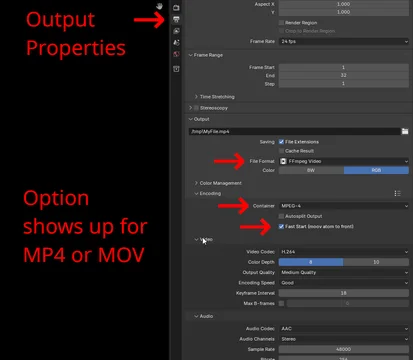Open the Container MPEG-4 dropdown
413x360 pixels.
(x=344, y=206)
